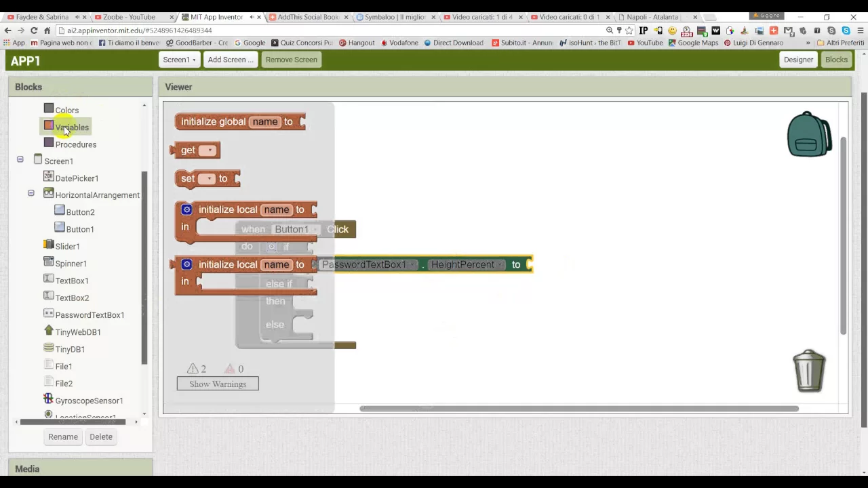Switch to Designer view

click(798, 60)
